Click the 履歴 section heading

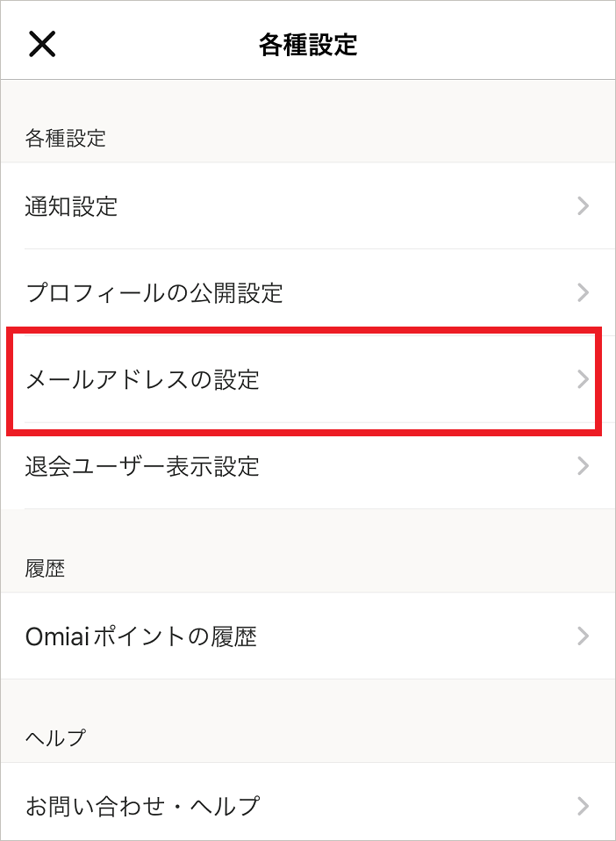click(45, 569)
